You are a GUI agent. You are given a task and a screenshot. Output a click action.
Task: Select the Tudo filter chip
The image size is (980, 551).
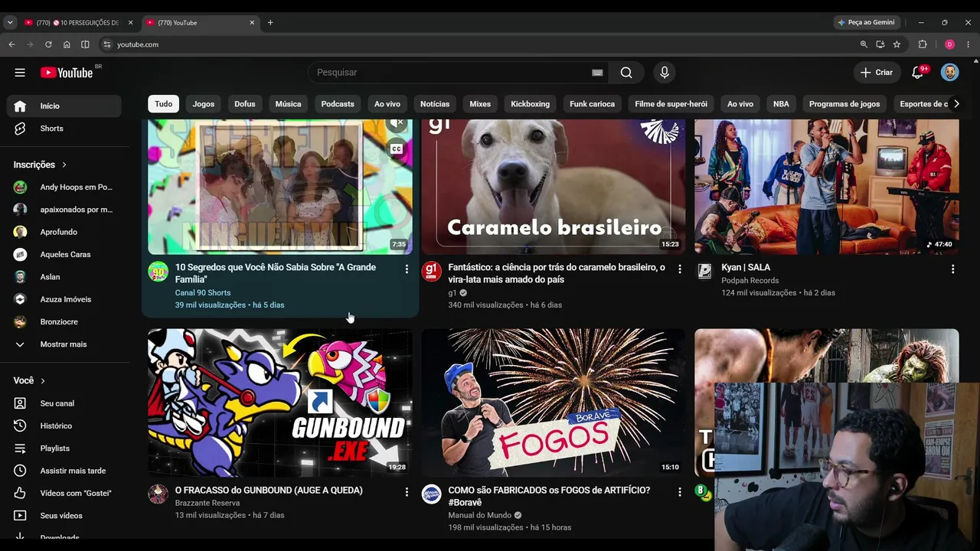(x=164, y=104)
